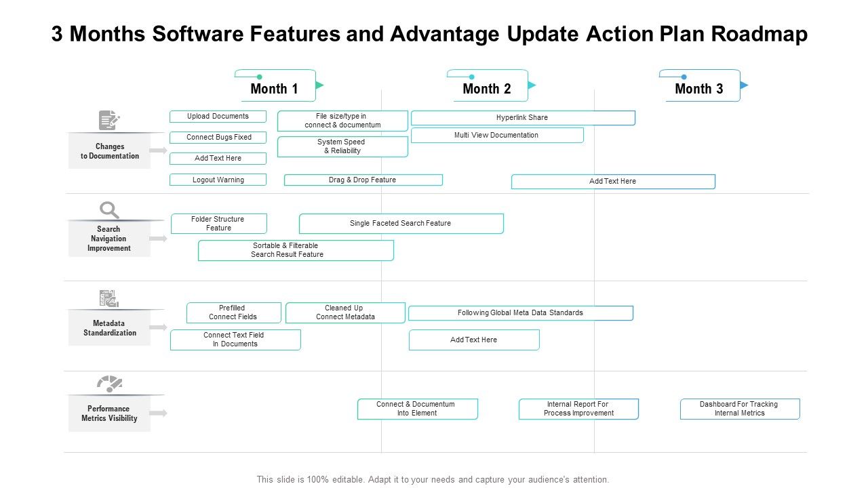This screenshot has width=868, height=488.
Task: Click the gauge icon above Performance Metrics Visibility
Action: coord(109,384)
